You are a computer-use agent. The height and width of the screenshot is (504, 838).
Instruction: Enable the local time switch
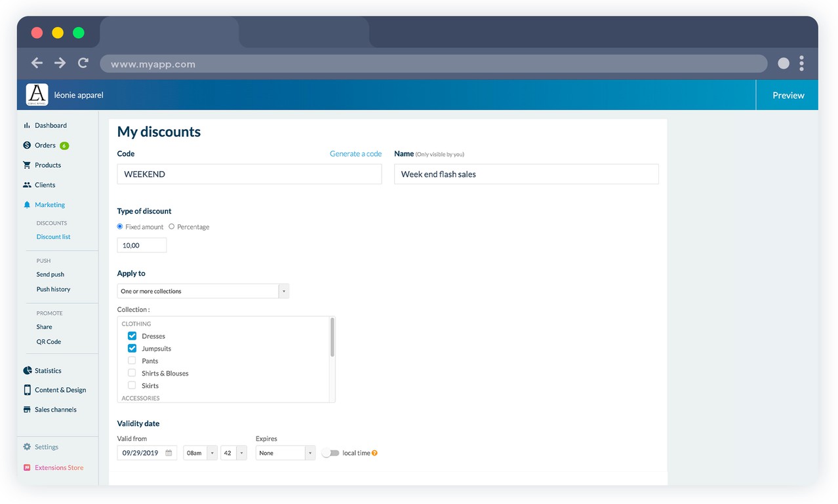330,453
